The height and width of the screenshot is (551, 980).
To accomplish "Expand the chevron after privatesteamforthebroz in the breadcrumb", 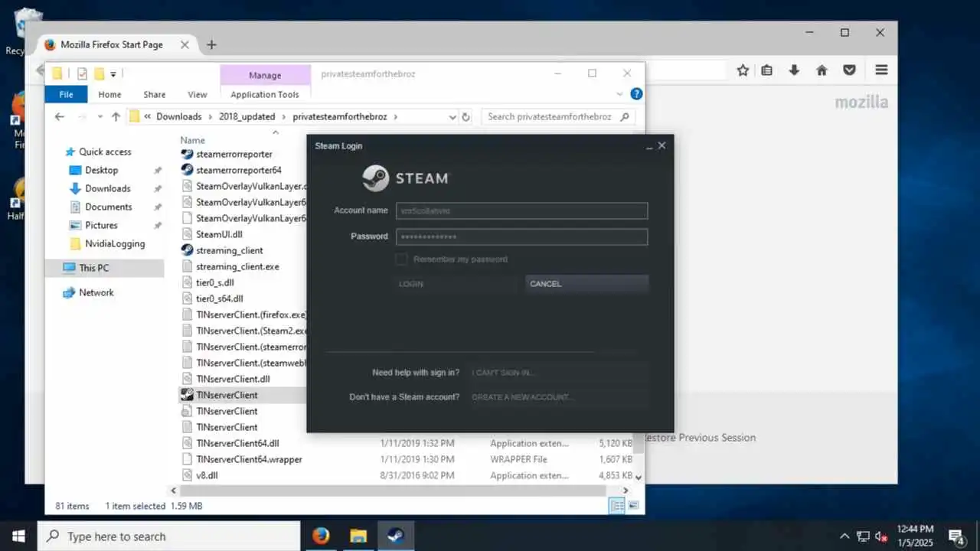I will [x=396, y=117].
